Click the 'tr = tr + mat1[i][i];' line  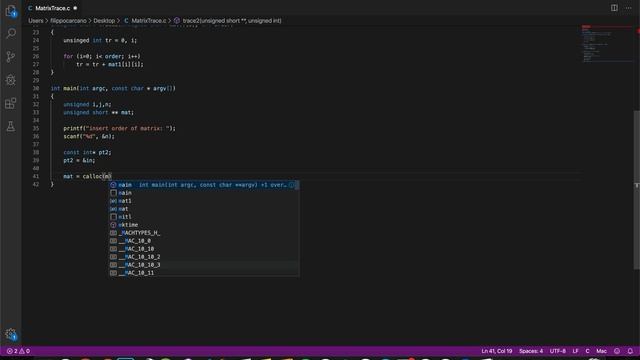110,64
